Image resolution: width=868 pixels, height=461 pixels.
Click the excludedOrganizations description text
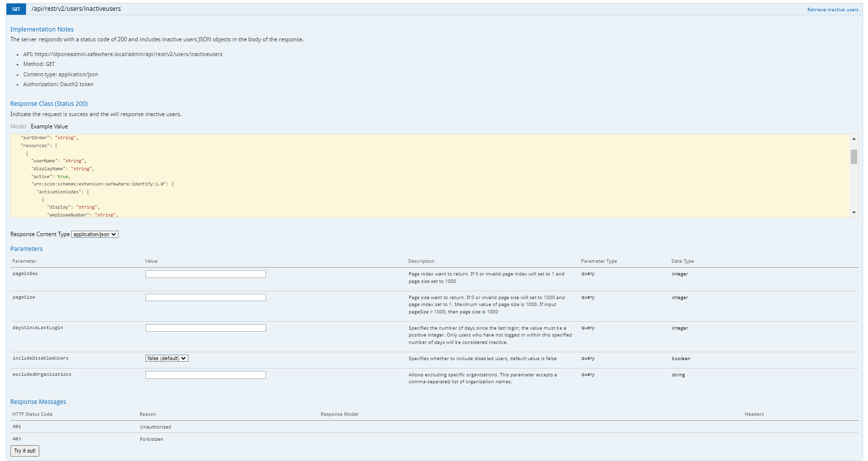482,378
